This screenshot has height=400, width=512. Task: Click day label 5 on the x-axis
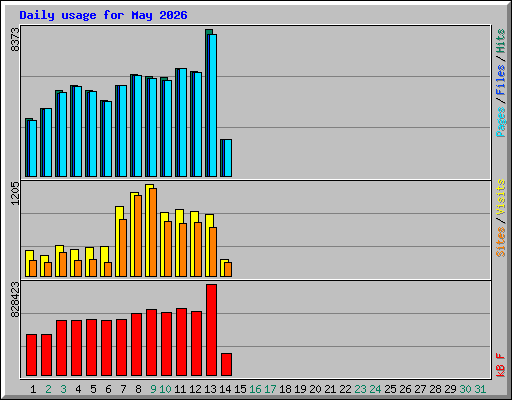tap(93, 389)
